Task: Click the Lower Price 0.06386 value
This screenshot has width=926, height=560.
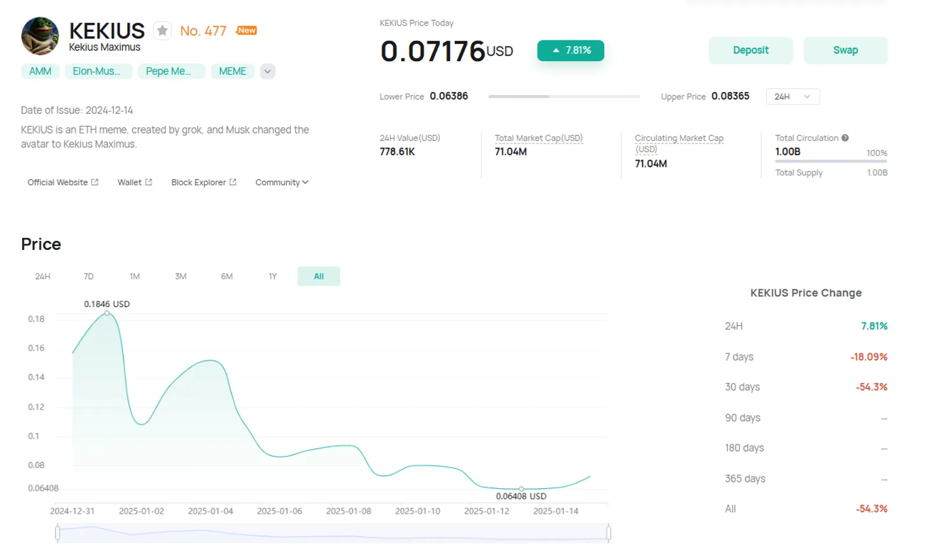Action: (x=449, y=96)
